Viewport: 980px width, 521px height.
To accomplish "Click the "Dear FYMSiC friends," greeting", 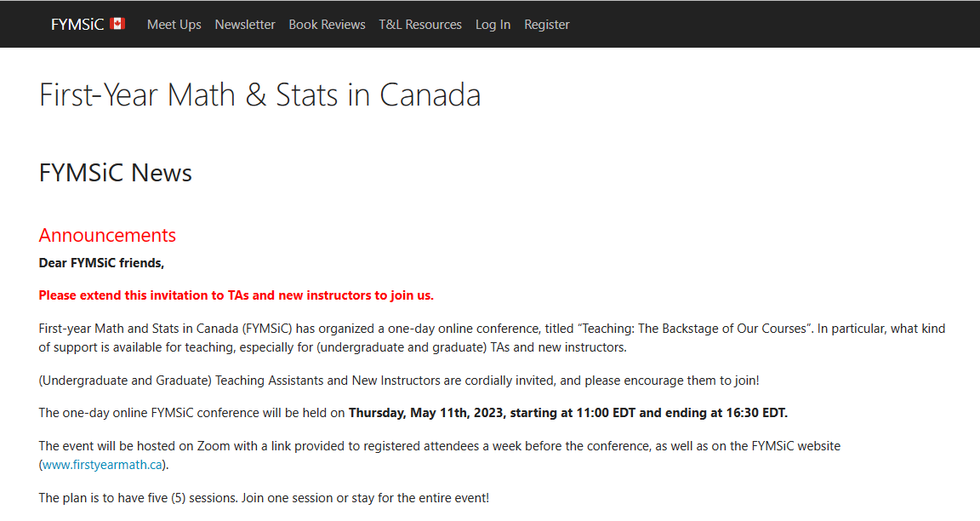I will click(x=101, y=263).
